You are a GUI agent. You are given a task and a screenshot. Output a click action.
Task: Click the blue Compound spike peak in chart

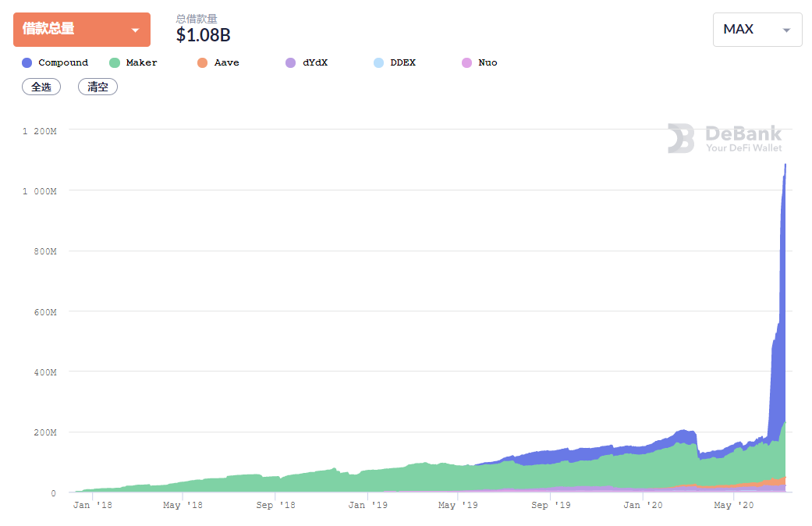785,165
